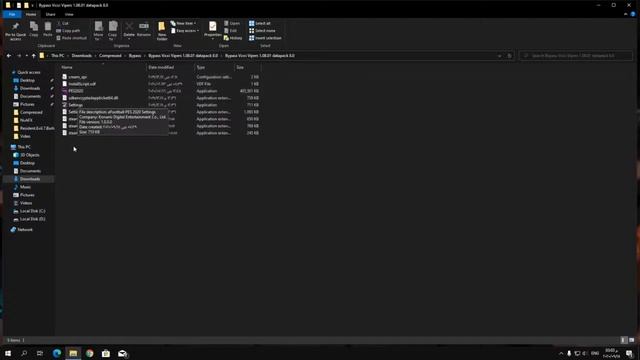Switch to the View ribbon tab

[x=69, y=14]
